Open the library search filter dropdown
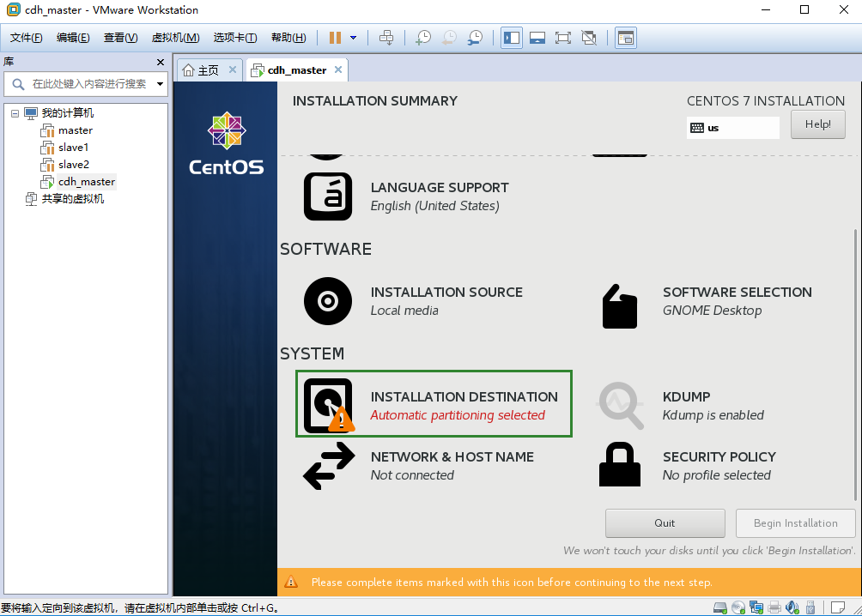Screen dimensions: 862x616 point(160,84)
